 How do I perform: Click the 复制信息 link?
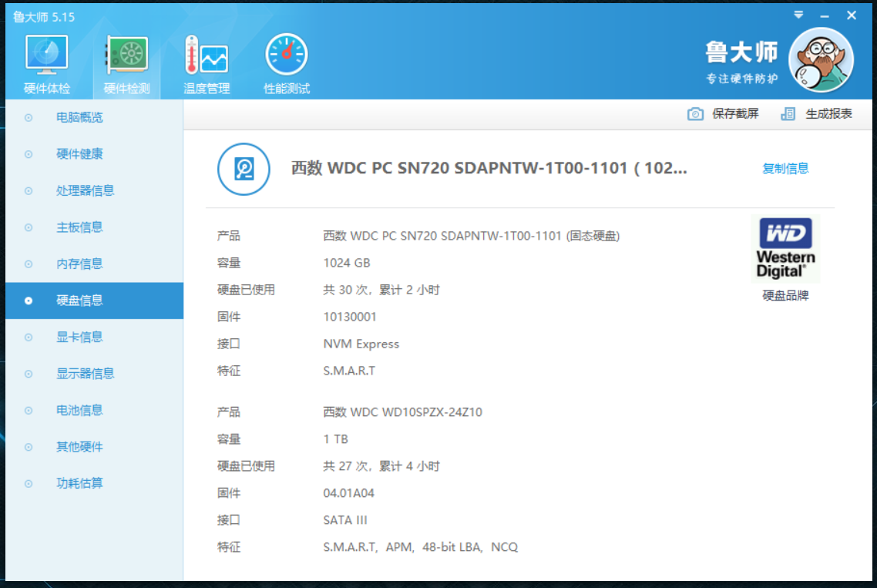(785, 169)
